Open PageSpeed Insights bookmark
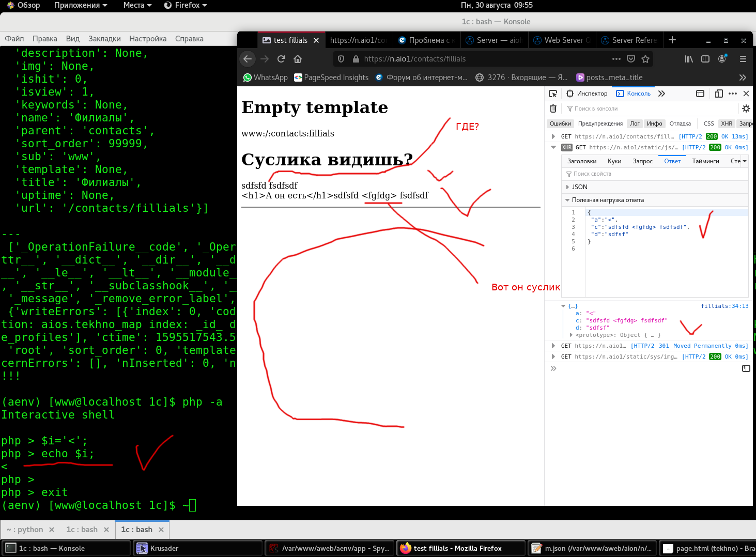The width and height of the screenshot is (756, 557). tap(331, 78)
